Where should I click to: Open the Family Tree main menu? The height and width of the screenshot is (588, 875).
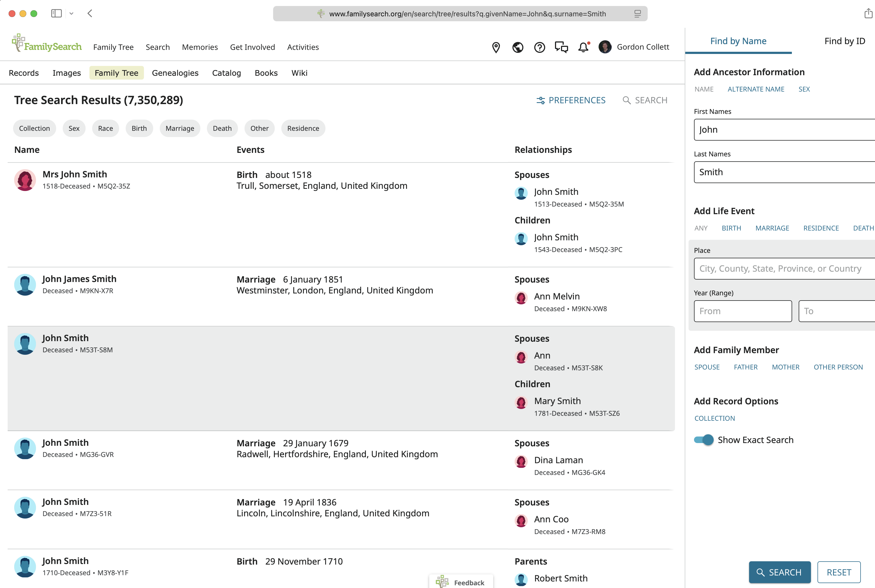coord(113,47)
